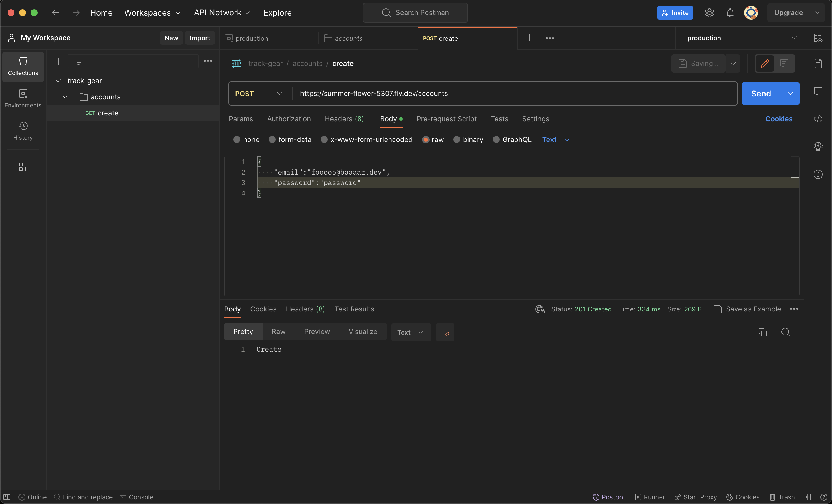The height and width of the screenshot is (504, 832).
Task: Open comments icon in right sidebar
Action: click(818, 91)
